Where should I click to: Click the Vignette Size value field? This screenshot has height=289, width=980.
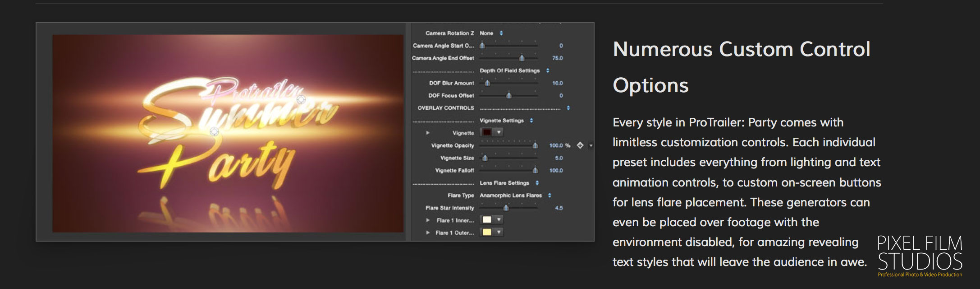pyautogui.click(x=559, y=158)
